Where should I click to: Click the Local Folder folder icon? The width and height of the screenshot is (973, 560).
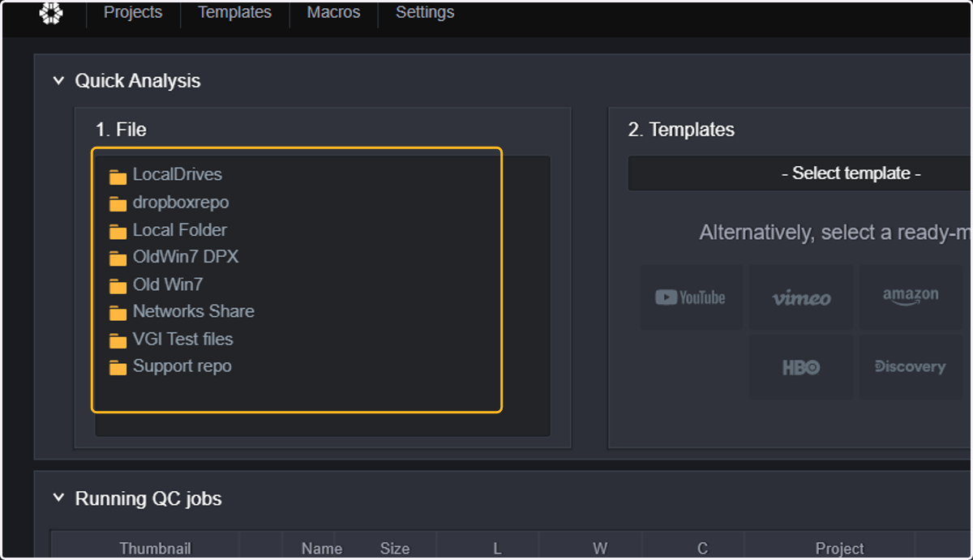118,231
